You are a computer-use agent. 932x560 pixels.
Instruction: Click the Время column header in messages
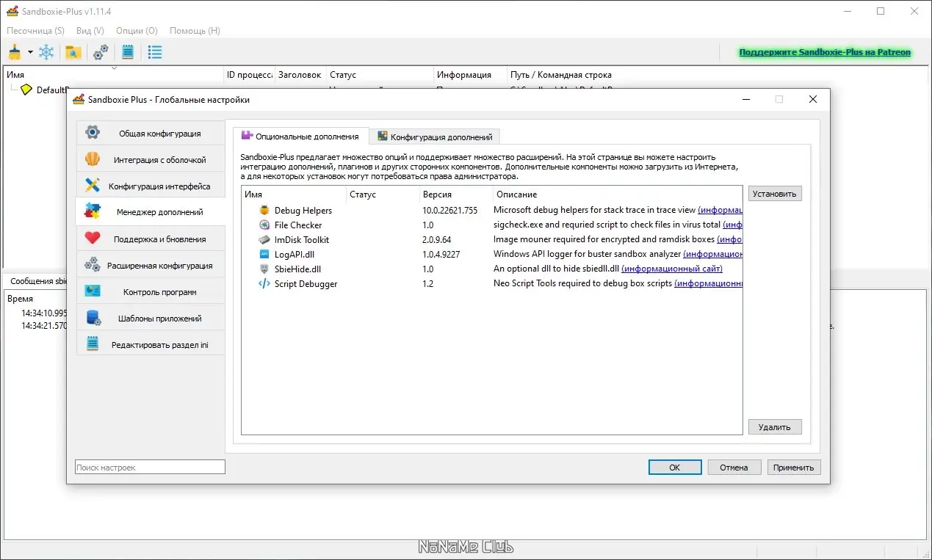point(21,299)
